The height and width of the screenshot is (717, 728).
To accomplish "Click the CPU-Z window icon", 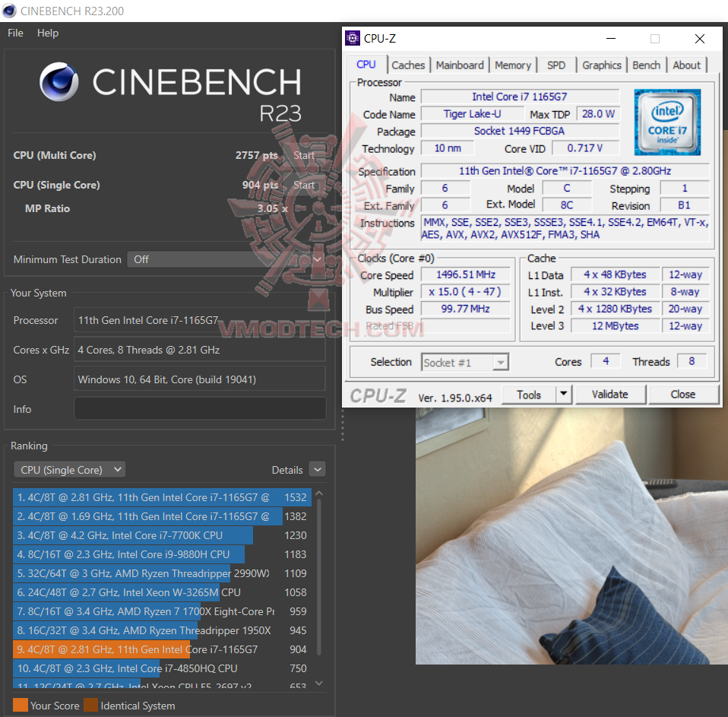I will click(353, 38).
